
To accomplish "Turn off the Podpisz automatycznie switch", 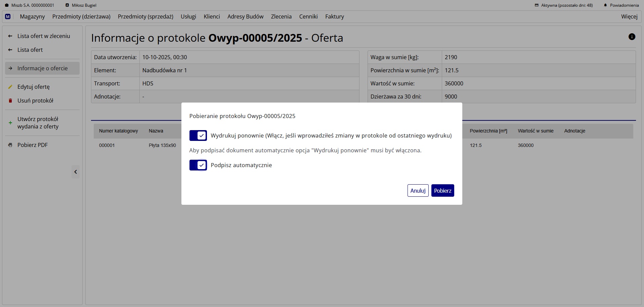I will point(198,165).
